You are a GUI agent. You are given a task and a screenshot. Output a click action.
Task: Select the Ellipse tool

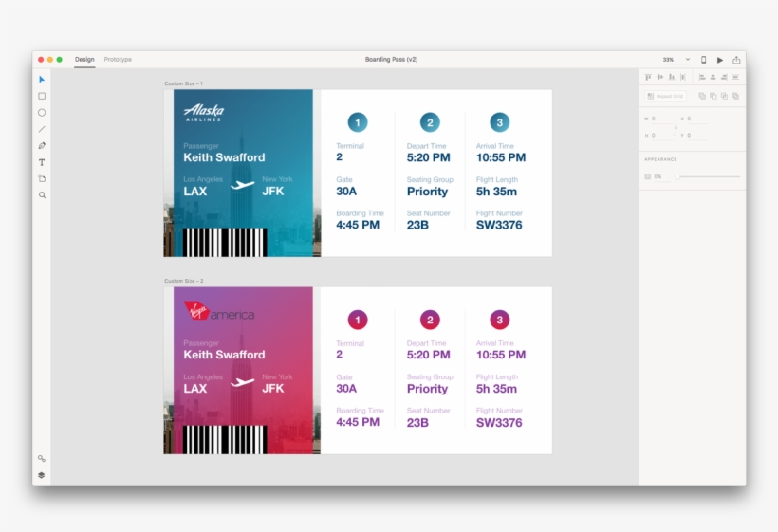click(42, 112)
